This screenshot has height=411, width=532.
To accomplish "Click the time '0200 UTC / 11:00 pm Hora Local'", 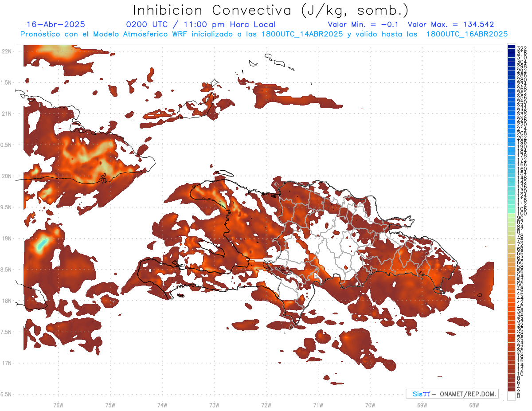I will point(201,25).
